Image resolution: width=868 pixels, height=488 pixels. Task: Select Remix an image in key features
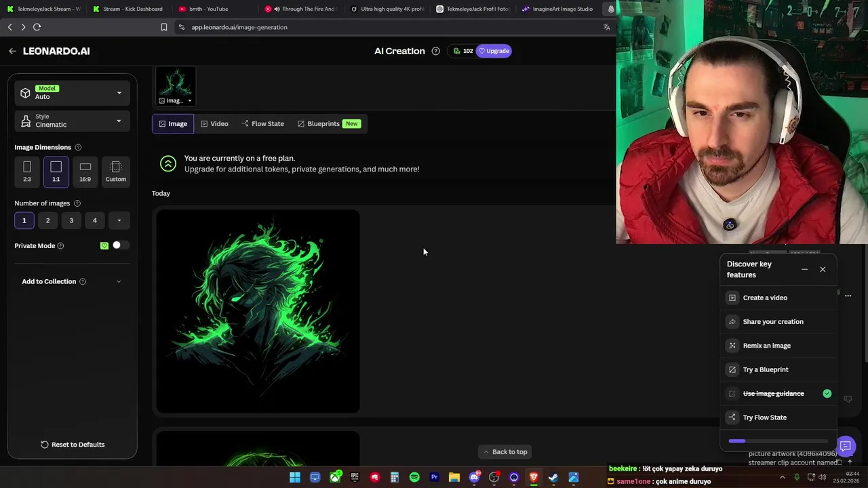pos(778,346)
